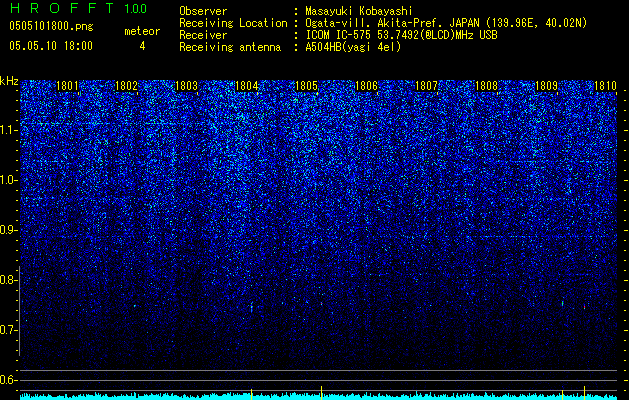The height and width of the screenshot is (400, 629).
Task: Click the Receiver field label
Action: tap(203, 35)
